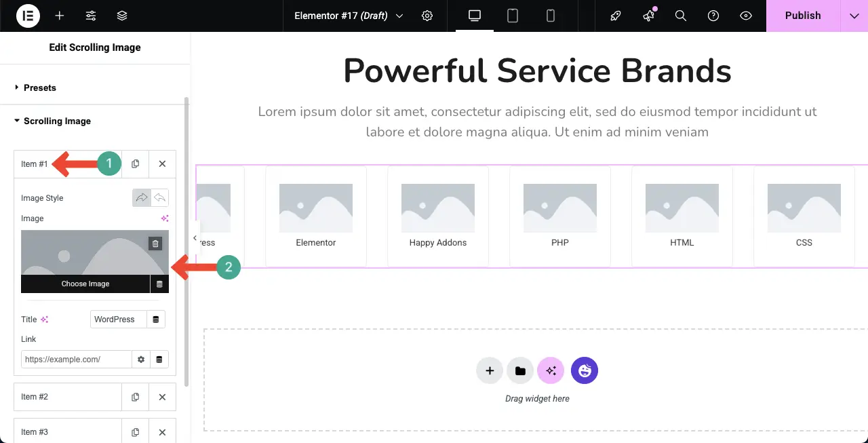Click the Elementor card placeholder image

pyautogui.click(x=316, y=208)
